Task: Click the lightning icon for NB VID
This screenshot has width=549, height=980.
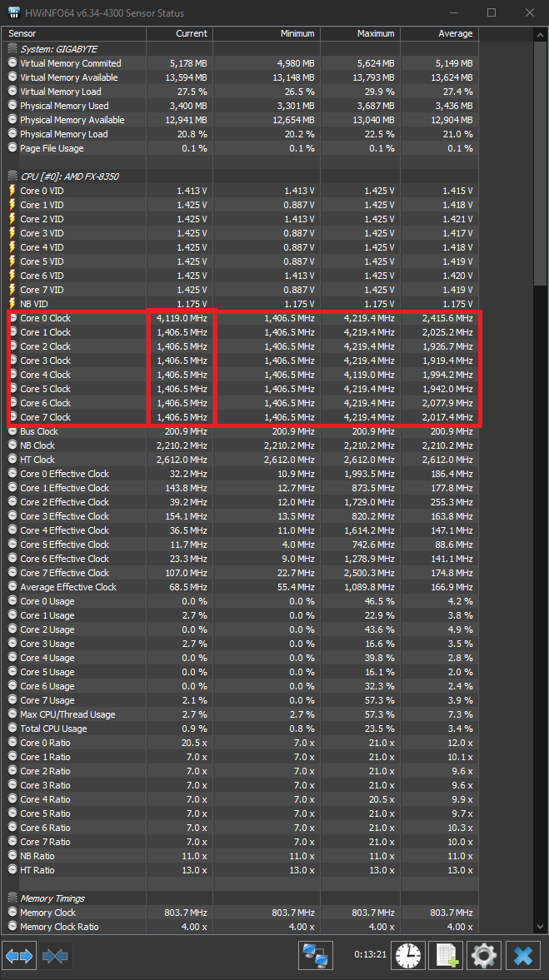Action: pyautogui.click(x=12, y=304)
